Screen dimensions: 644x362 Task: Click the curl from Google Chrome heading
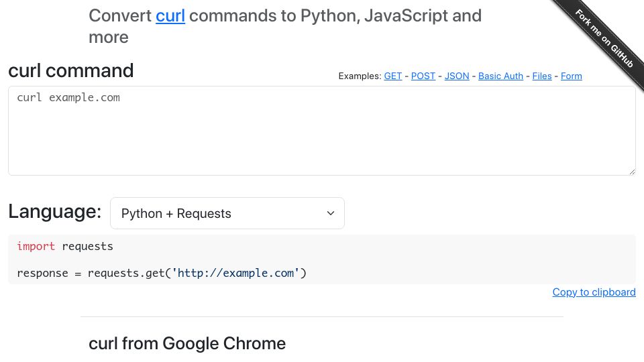click(x=187, y=343)
